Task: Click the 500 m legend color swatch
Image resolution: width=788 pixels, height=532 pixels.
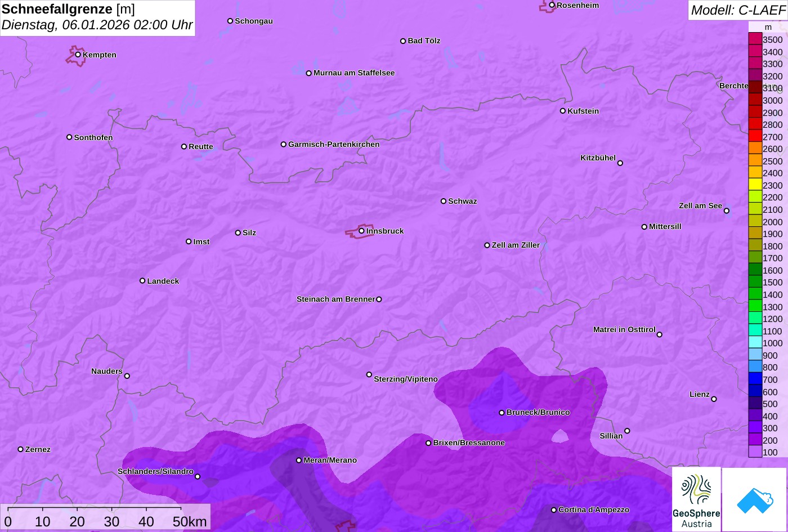Action: coord(755,403)
